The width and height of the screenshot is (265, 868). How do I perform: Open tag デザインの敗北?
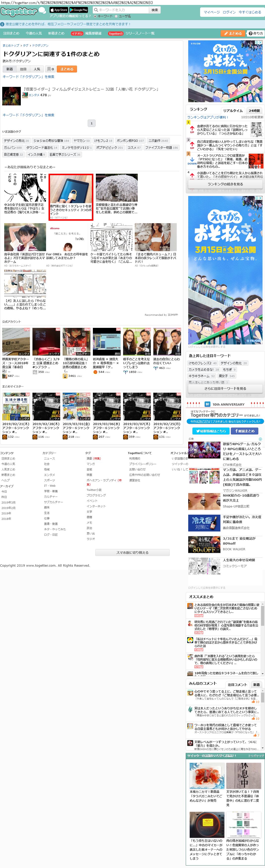(x=16, y=141)
